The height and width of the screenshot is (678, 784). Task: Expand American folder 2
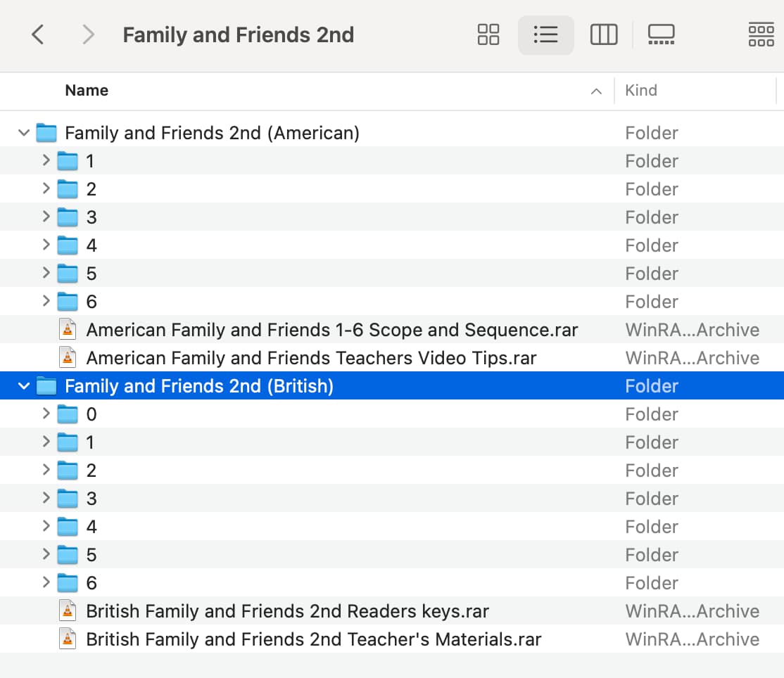coord(46,188)
